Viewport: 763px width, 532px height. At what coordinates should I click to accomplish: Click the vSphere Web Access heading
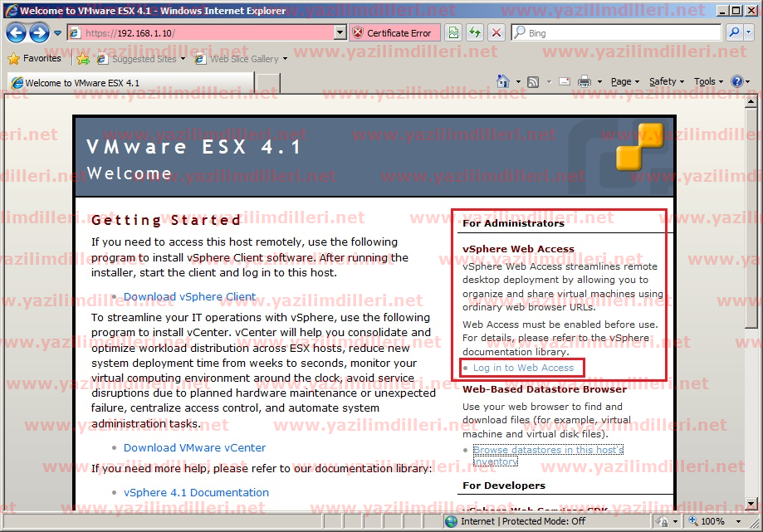(x=518, y=249)
